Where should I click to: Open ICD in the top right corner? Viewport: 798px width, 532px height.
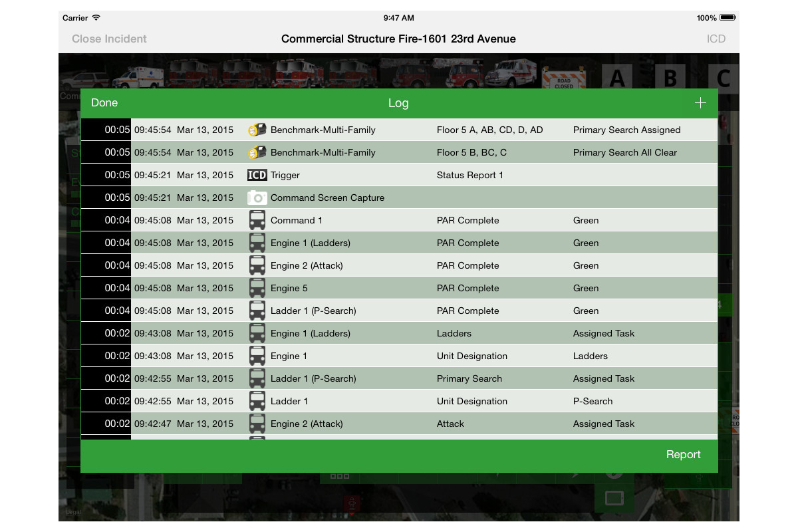point(716,39)
